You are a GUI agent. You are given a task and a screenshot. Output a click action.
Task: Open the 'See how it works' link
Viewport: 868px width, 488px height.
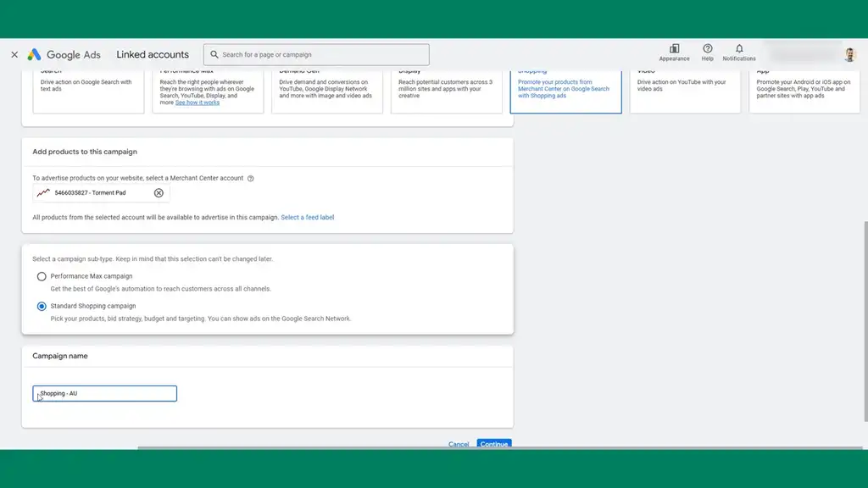(x=197, y=103)
